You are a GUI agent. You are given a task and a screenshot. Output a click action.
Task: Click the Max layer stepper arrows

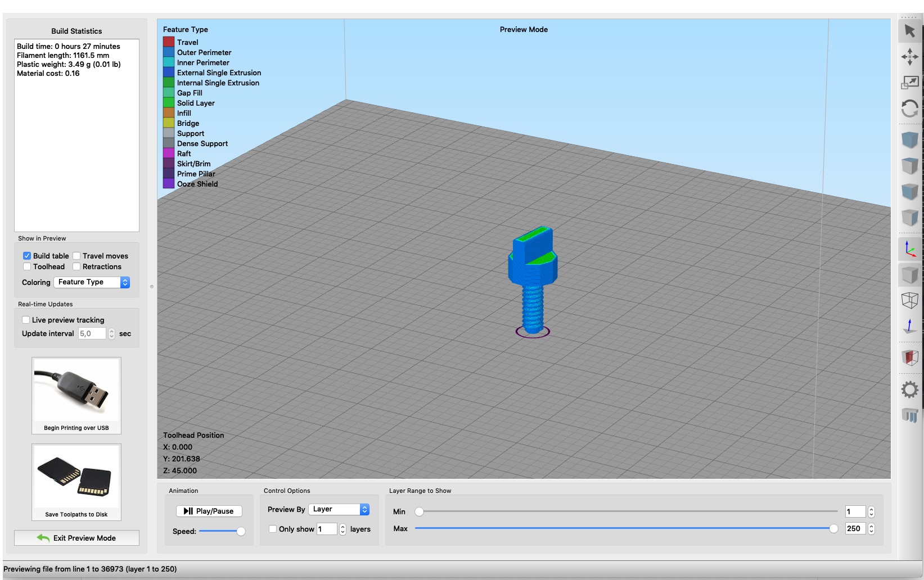871,528
